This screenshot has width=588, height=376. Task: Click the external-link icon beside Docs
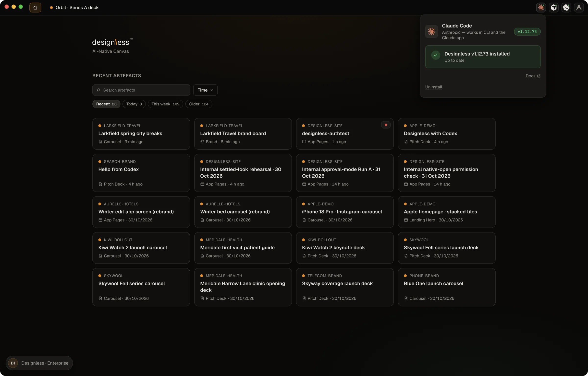(x=539, y=76)
